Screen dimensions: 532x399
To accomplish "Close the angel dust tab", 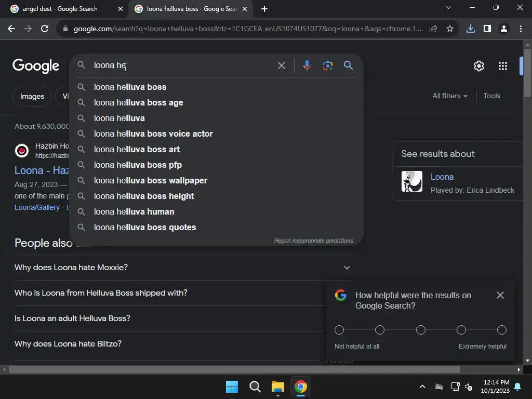I will pyautogui.click(x=120, y=9).
